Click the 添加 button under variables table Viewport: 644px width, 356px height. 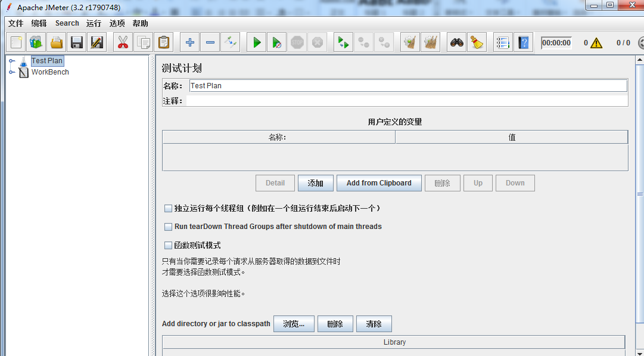pyautogui.click(x=315, y=183)
